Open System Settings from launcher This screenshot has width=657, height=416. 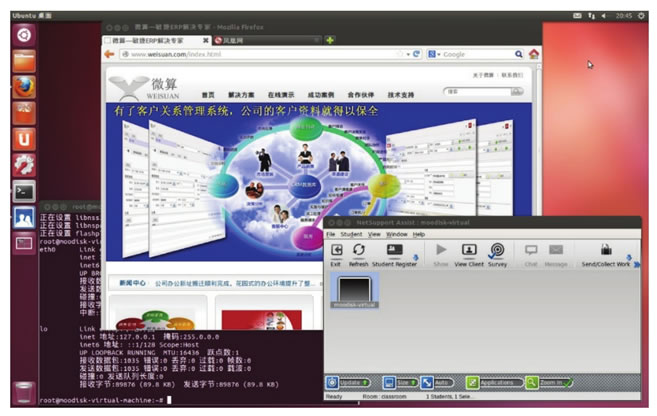click(24, 165)
